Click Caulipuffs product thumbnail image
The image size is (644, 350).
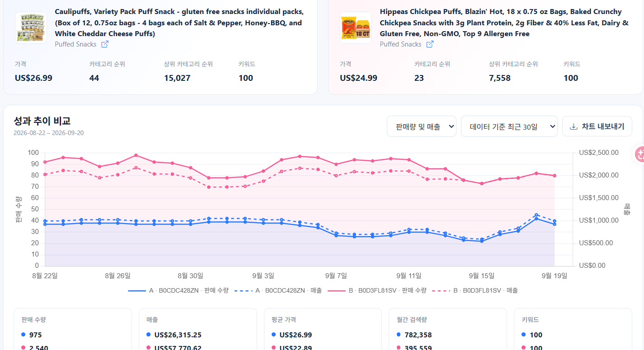[x=31, y=28]
